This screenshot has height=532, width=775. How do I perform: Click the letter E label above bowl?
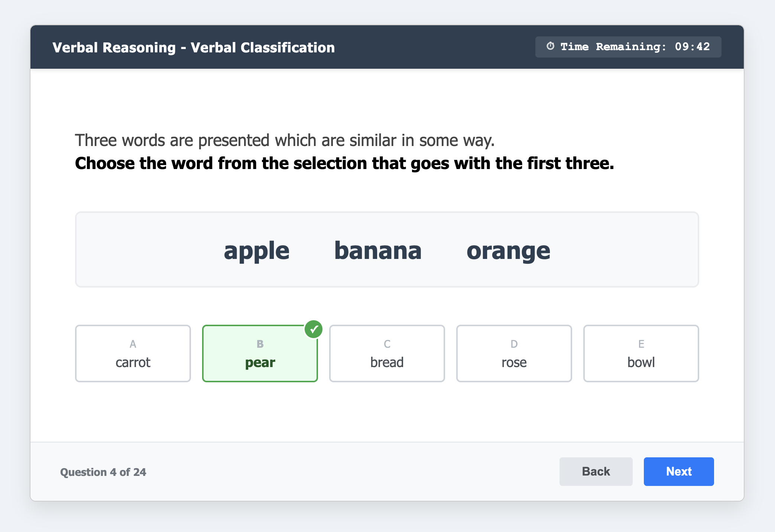(x=641, y=344)
